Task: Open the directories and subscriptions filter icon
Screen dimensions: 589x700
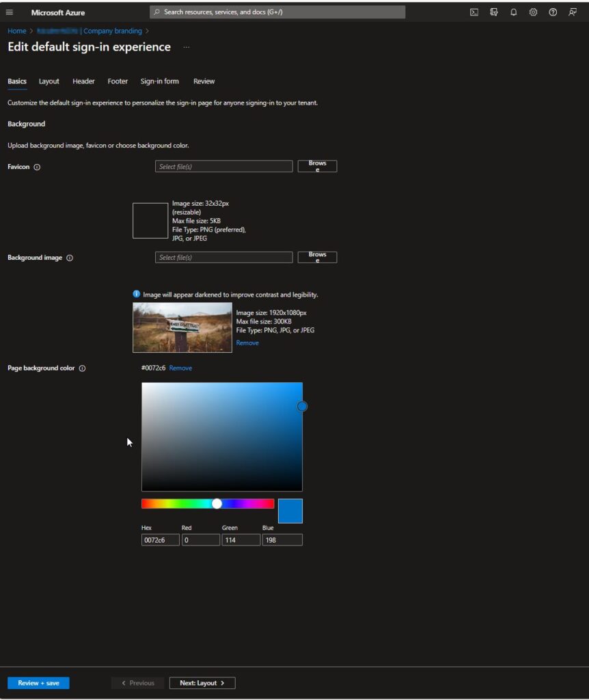Action: (x=494, y=12)
